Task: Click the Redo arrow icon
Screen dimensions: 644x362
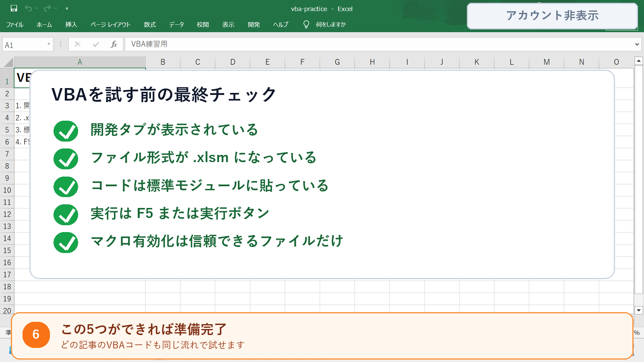Action: click(47, 8)
